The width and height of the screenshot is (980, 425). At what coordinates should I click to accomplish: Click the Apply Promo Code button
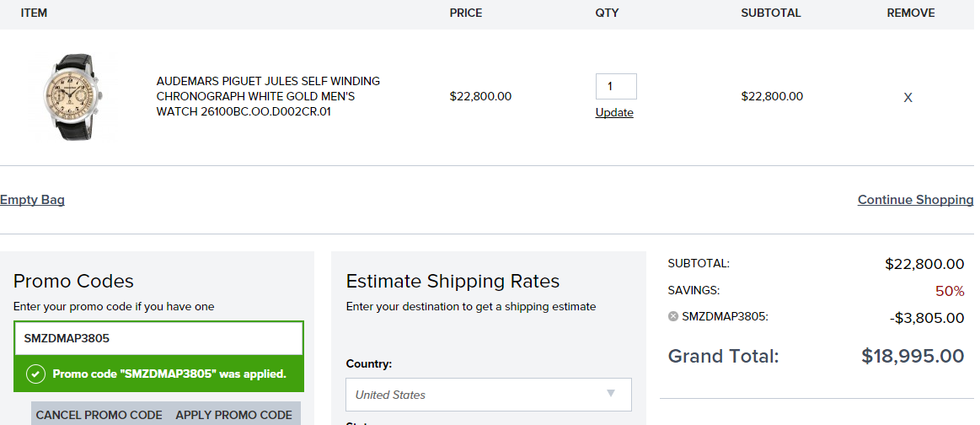click(x=233, y=415)
